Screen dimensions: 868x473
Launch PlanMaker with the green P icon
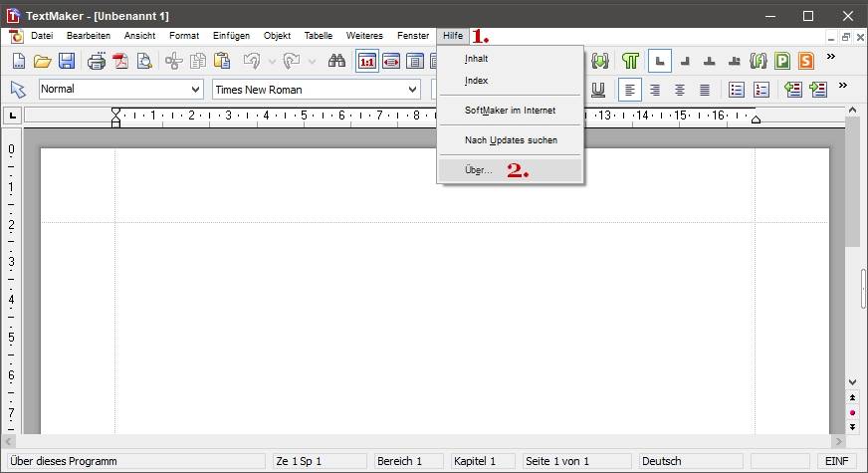(782, 61)
